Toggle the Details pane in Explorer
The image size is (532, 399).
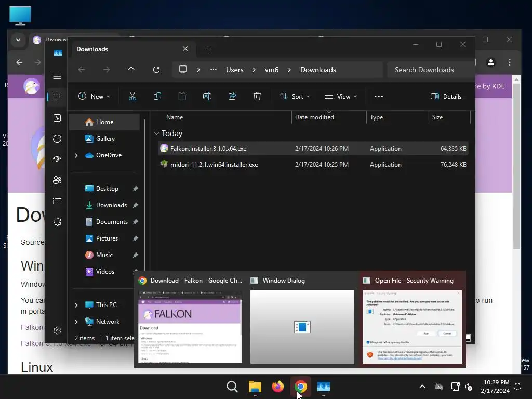point(446,96)
